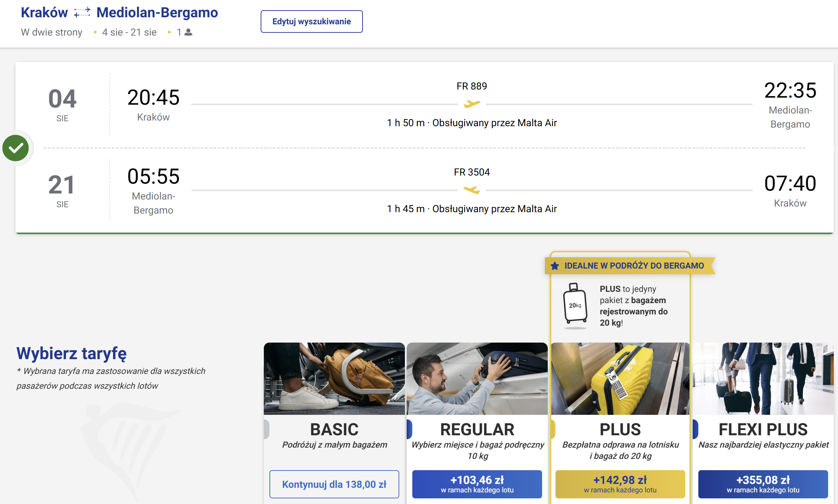Click the BASIC fare backpack image
This screenshot has height=504, width=838.
click(x=334, y=379)
